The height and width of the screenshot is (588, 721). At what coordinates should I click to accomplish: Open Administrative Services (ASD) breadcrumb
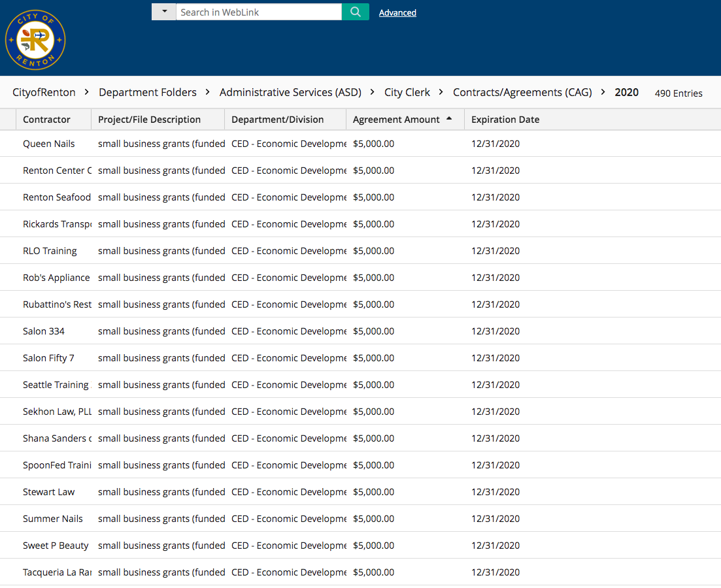(290, 92)
